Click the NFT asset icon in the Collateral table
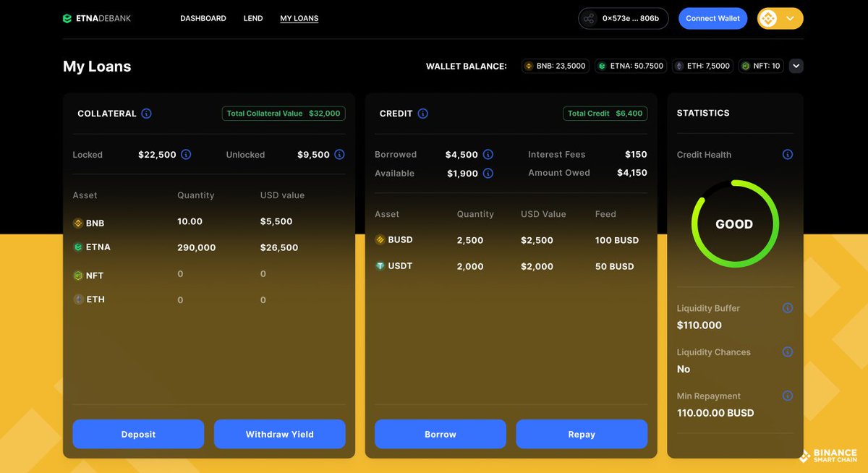The width and height of the screenshot is (868, 473). [78, 276]
